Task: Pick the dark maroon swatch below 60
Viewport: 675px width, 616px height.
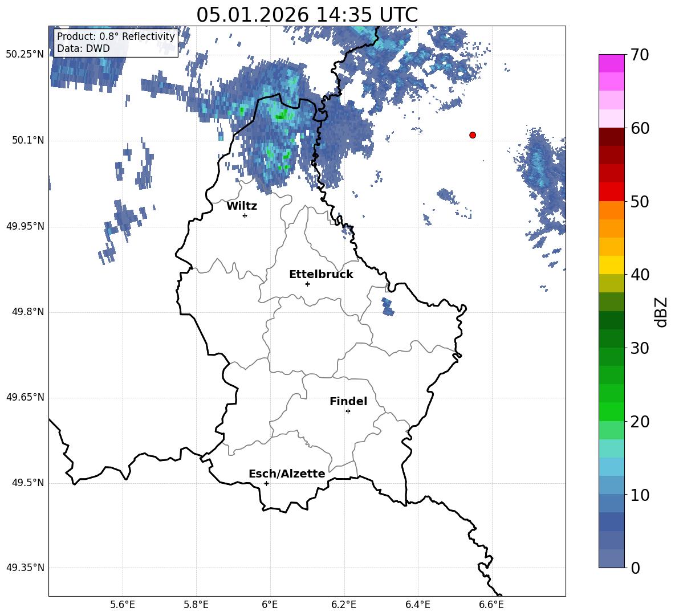Action: 612,137
